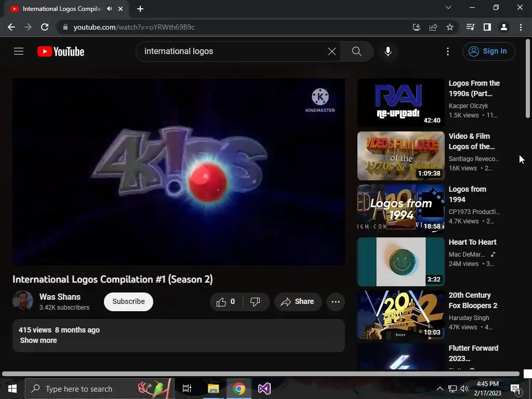
Task: Click the install/download icon in address bar
Action: (417, 27)
